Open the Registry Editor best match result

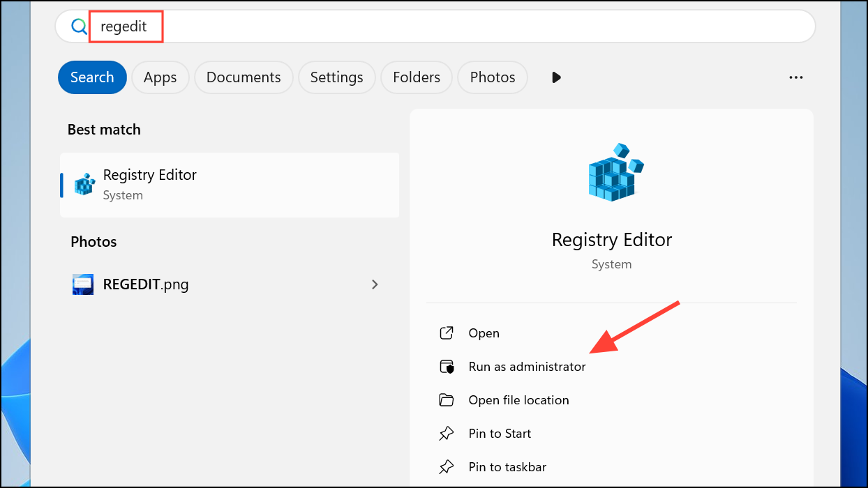[230, 185]
